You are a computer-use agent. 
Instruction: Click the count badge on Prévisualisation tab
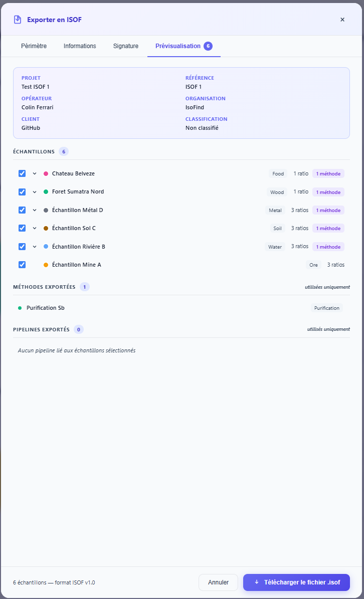pos(208,46)
